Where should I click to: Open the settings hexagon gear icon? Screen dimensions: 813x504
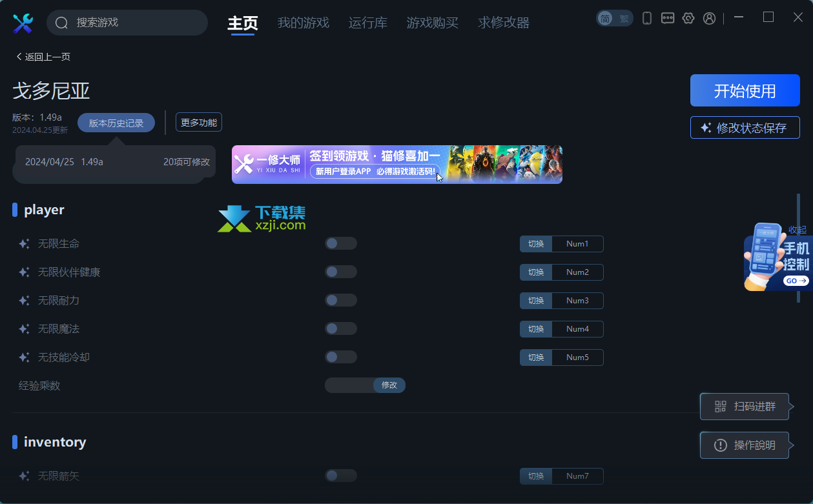point(688,18)
